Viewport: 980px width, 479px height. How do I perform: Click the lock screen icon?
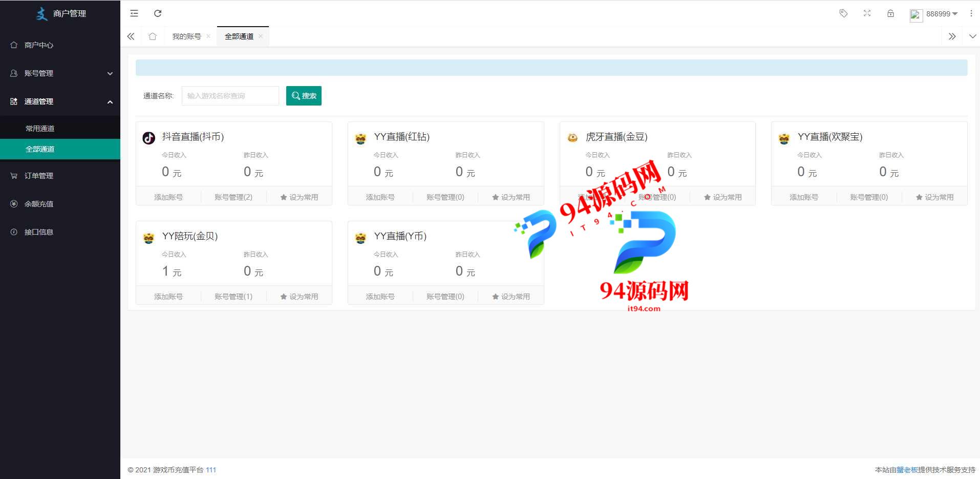click(890, 13)
